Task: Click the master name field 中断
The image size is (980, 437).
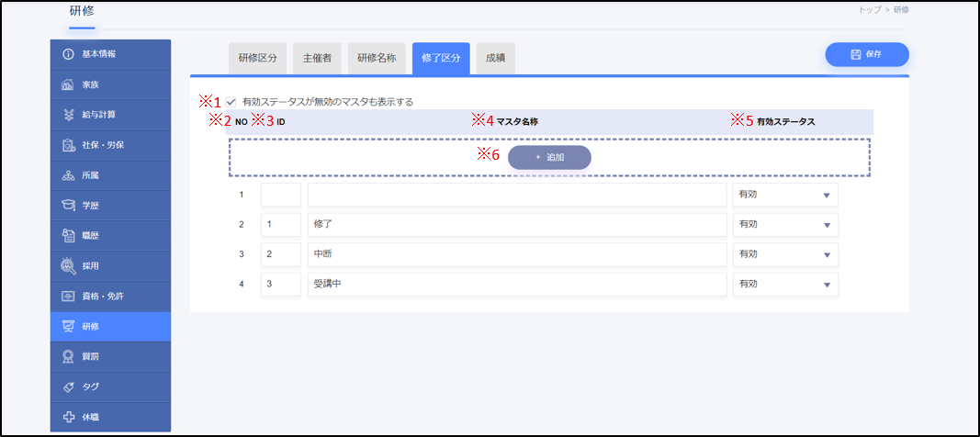Action: [x=517, y=254]
